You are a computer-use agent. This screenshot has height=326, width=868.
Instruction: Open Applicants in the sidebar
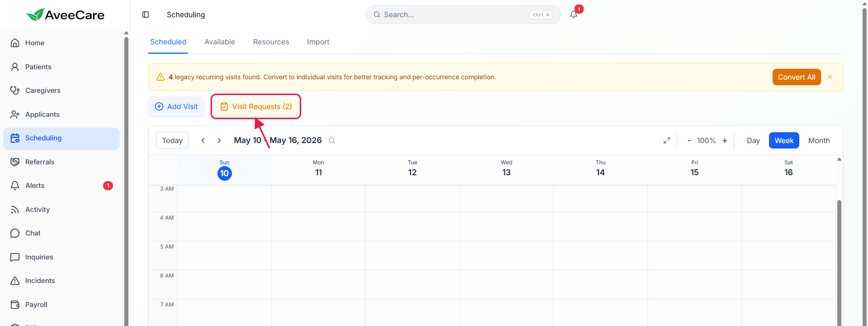coord(61,115)
